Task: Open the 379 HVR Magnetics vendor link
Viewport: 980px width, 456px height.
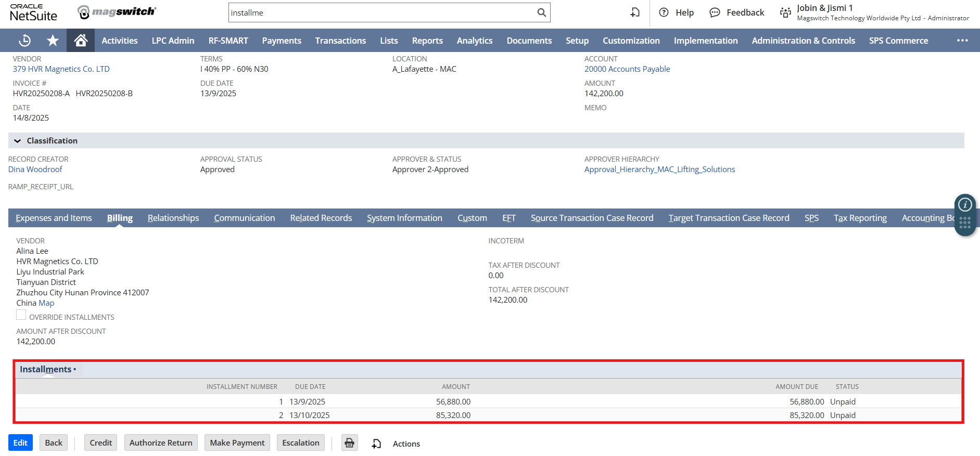Action: (61, 69)
